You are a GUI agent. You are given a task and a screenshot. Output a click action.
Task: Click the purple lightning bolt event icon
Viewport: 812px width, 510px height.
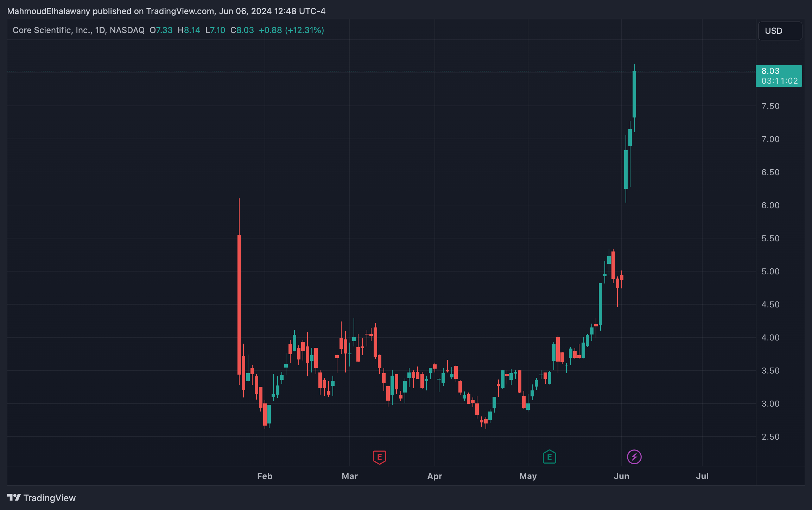point(634,457)
